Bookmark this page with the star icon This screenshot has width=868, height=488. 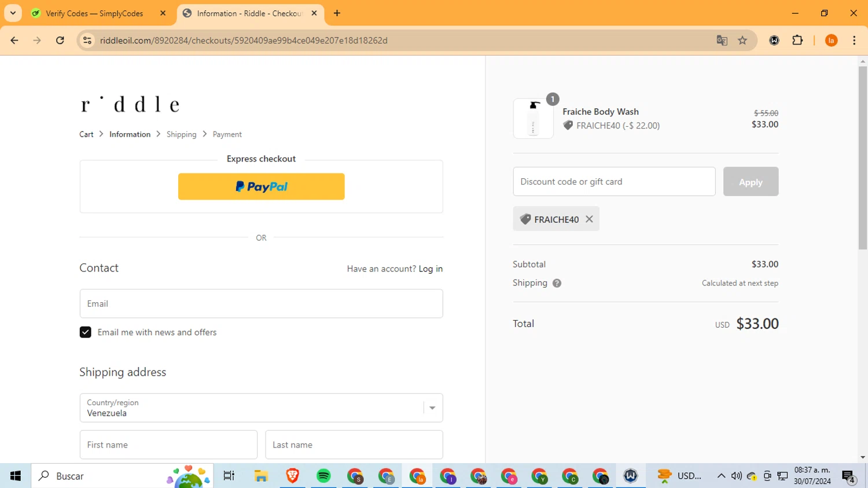pos(742,41)
